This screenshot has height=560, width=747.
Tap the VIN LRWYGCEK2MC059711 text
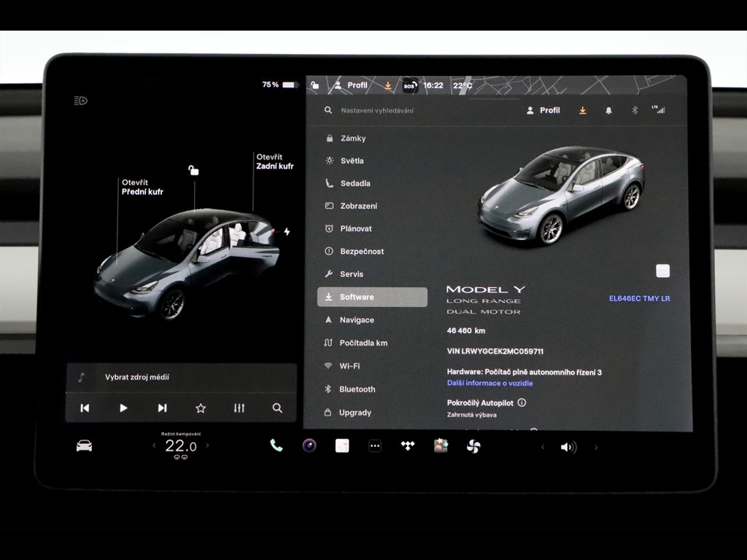click(495, 351)
